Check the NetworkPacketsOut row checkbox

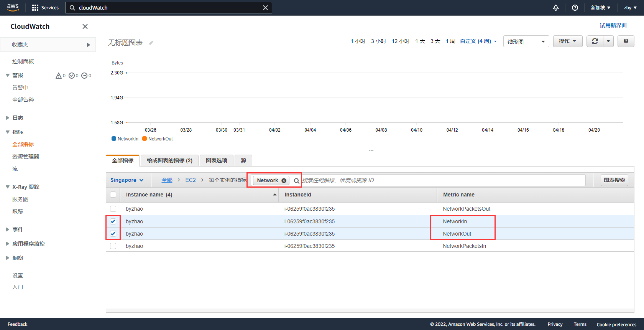[113, 209]
